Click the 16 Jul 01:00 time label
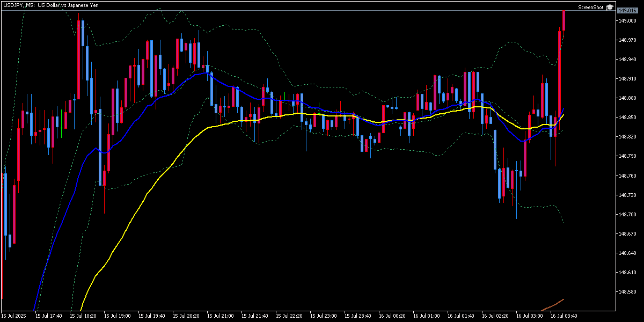This screenshot has width=644, height=322. [427, 316]
